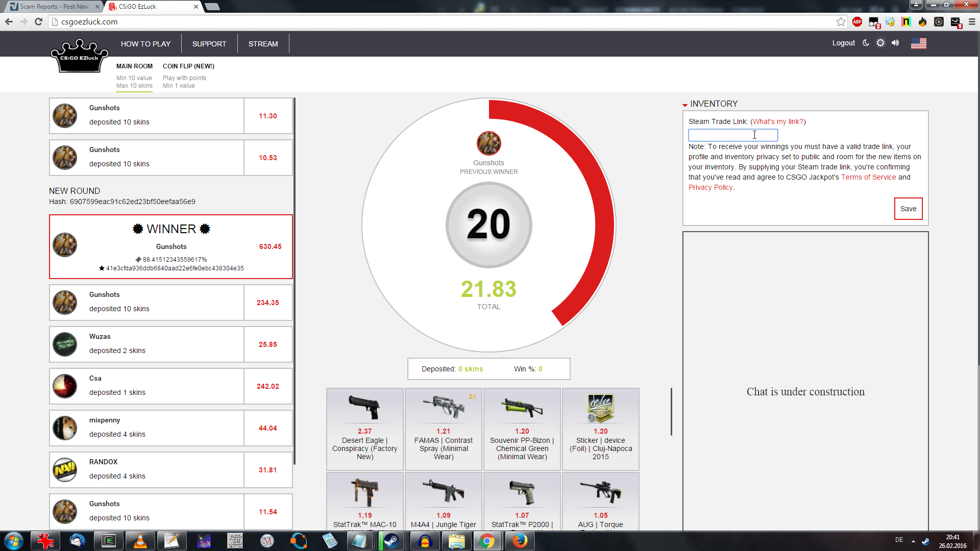Viewport: 980px width, 551px height.
Task: Open Chrome hamburger menu
Action: coord(972,22)
